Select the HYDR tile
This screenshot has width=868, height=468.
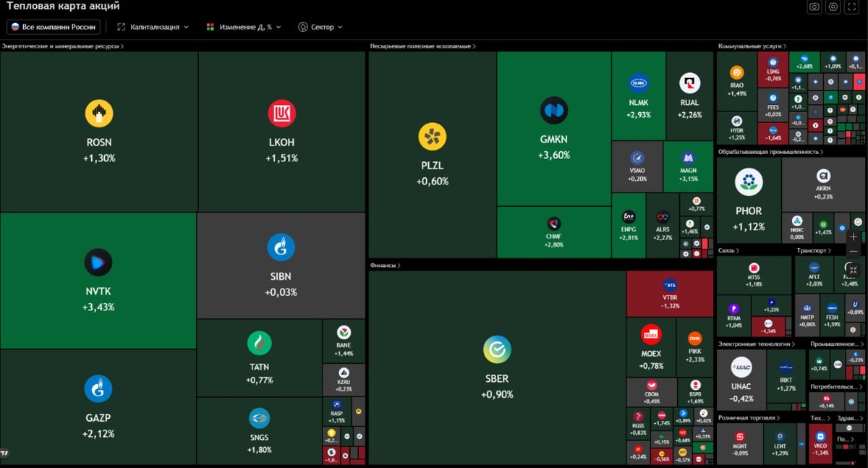click(736, 128)
